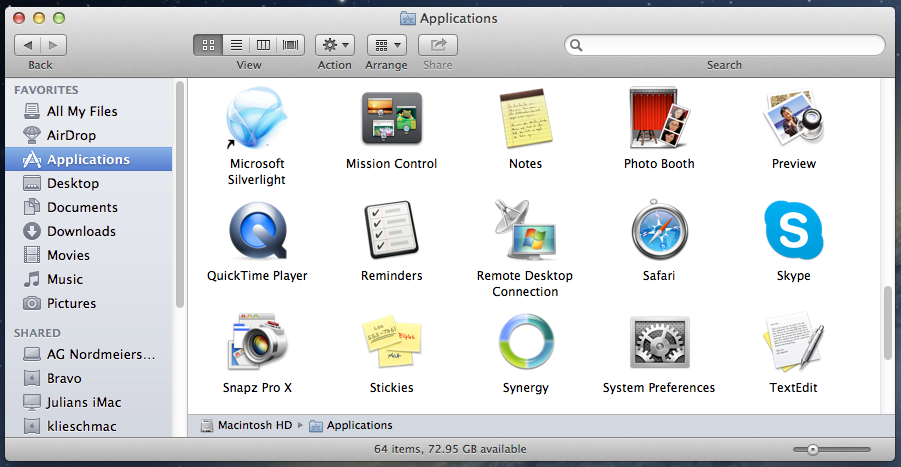Open the Action gear dropdown menu

coord(334,45)
